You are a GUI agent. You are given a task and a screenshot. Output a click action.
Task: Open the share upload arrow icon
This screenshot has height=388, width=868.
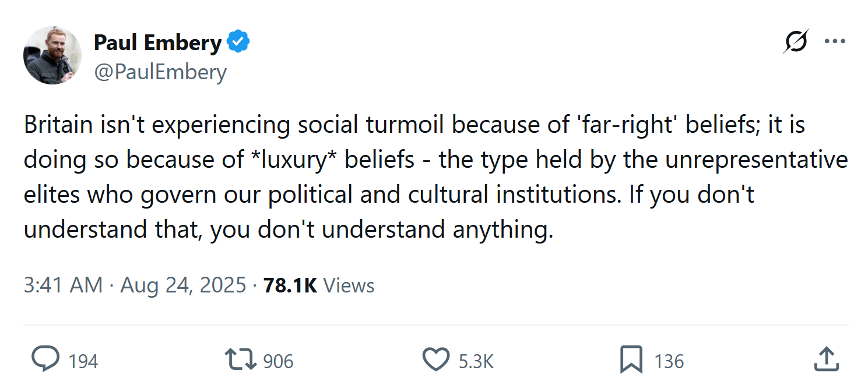point(826,359)
